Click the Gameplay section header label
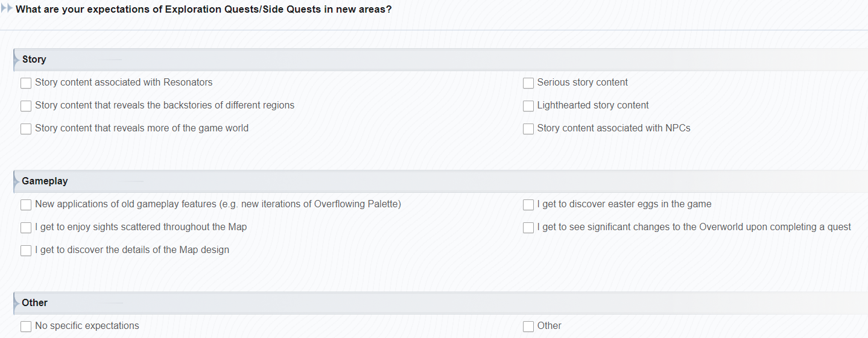The height and width of the screenshot is (338, 868). point(45,181)
